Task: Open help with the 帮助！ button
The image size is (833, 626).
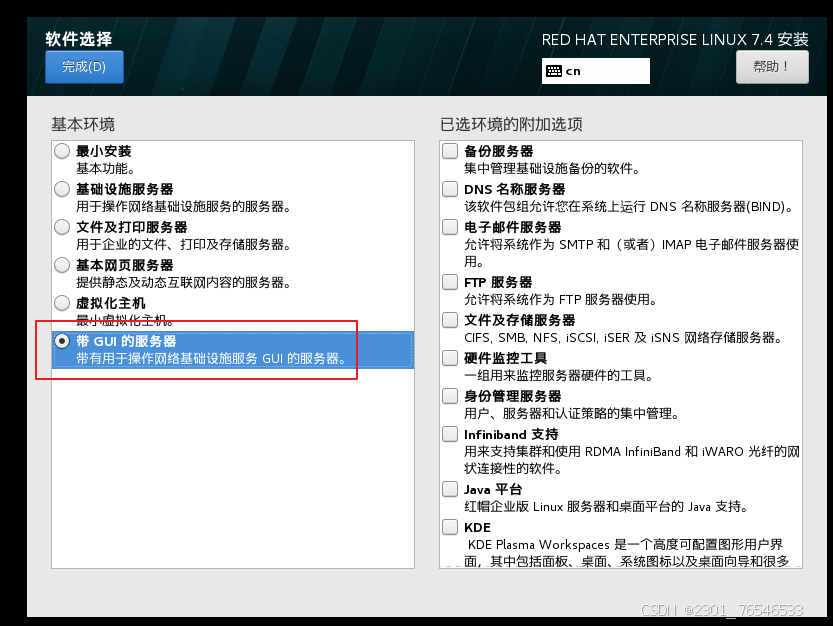Action: point(772,67)
